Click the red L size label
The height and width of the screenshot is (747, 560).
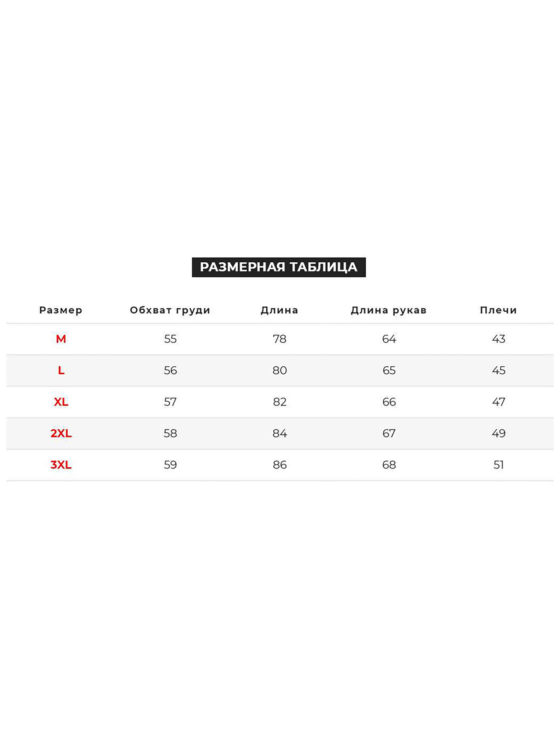click(61, 370)
